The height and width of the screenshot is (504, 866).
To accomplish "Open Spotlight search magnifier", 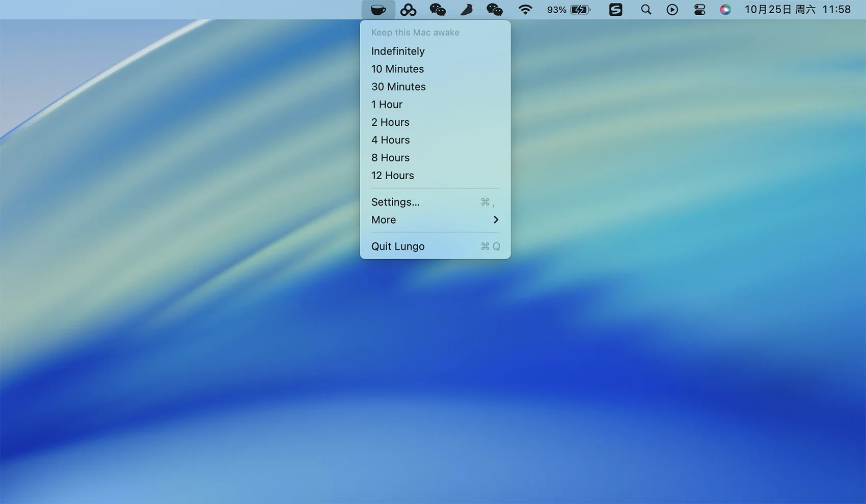I will point(645,10).
